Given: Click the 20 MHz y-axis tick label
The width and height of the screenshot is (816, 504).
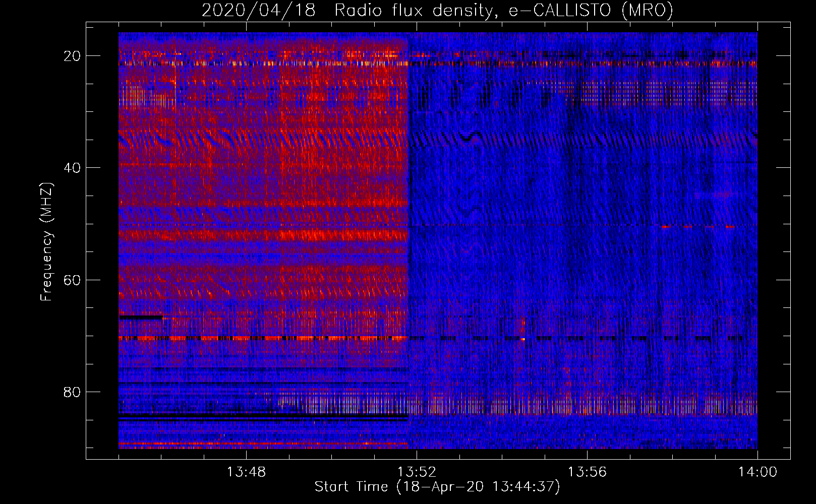Looking at the screenshot, I should pyautogui.click(x=72, y=56).
